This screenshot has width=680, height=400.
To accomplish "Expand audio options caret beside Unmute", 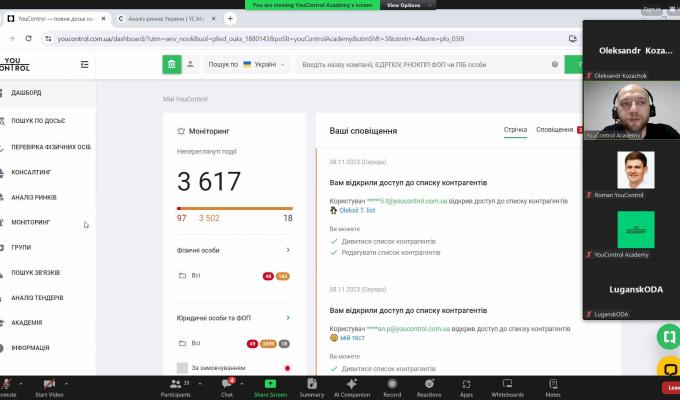I will 20,384.
